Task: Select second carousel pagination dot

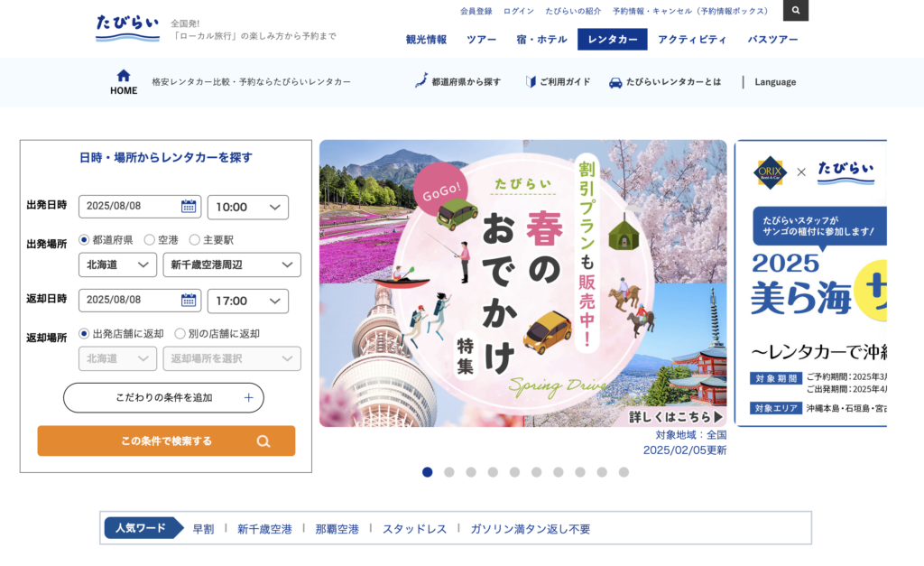Action: click(x=449, y=472)
